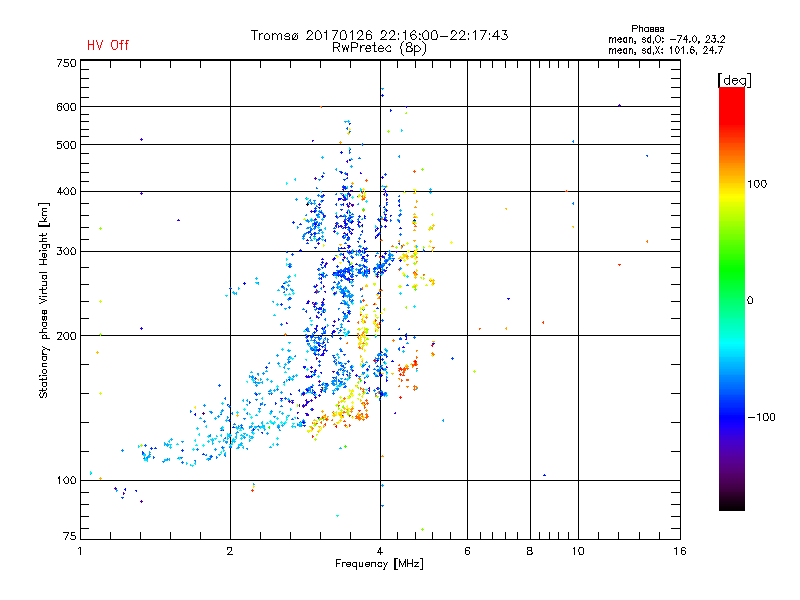Click the colorbar tick label "-100"
Screen dimensions: 800x600
[x=762, y=417]
